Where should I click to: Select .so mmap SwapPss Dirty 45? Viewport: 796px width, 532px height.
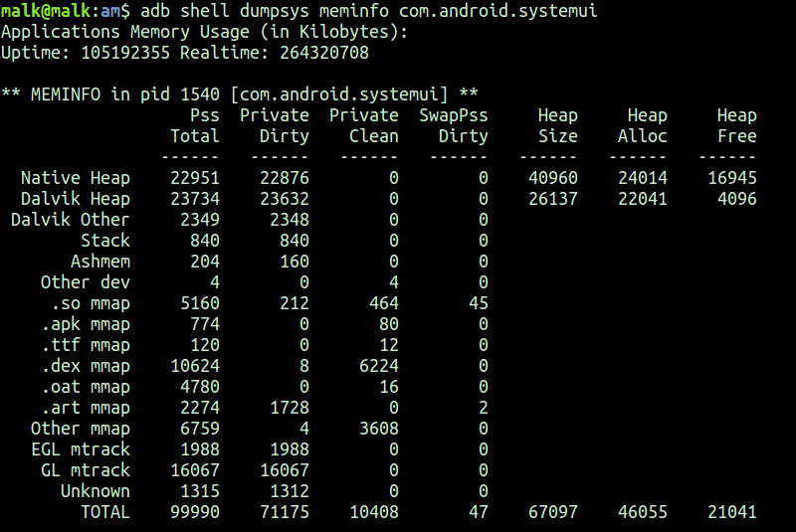479,303
